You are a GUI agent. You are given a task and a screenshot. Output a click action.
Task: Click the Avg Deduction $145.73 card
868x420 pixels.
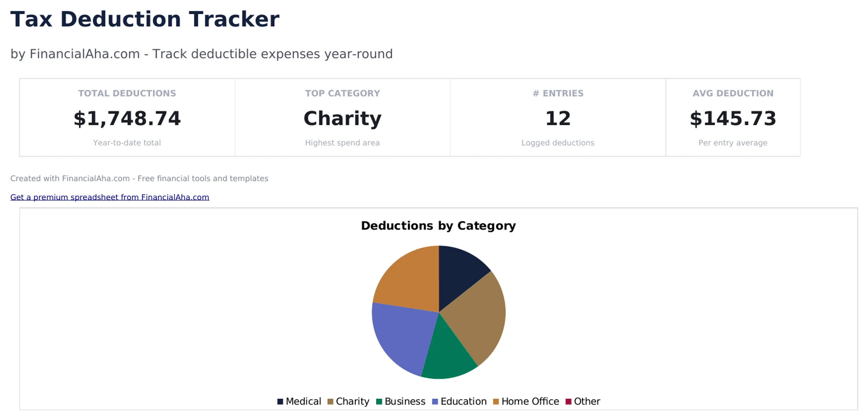pyautogui.click(x=733, y=117)
